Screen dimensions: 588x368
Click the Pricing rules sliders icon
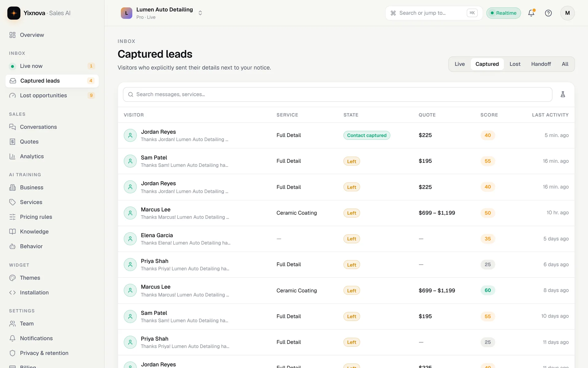12,217
